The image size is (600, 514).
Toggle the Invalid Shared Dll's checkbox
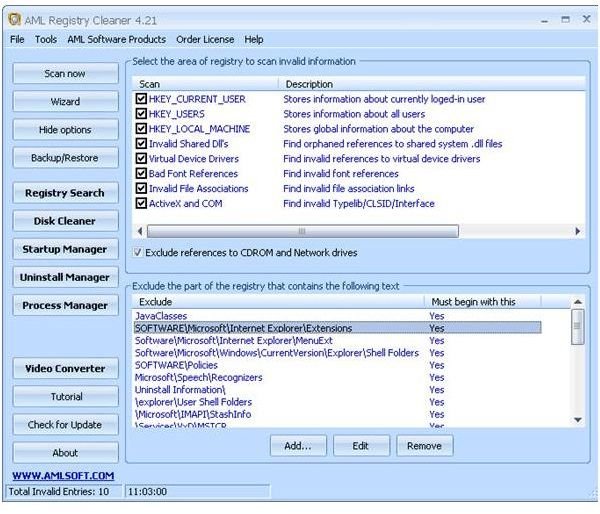(x=141, y=144)
